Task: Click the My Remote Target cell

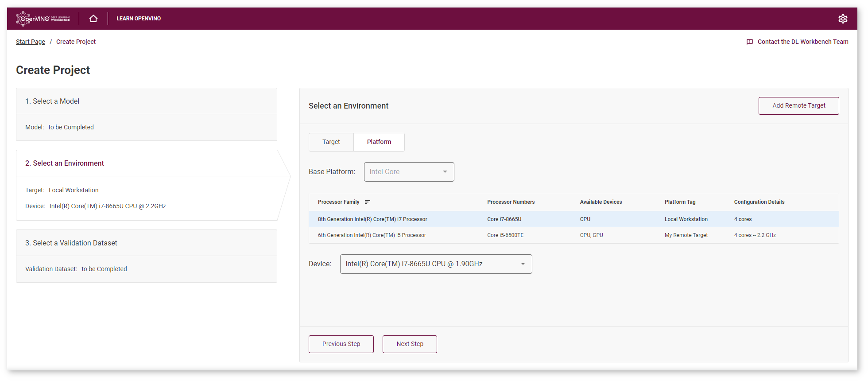Action: pyautogui.click(x=686, y=235)
